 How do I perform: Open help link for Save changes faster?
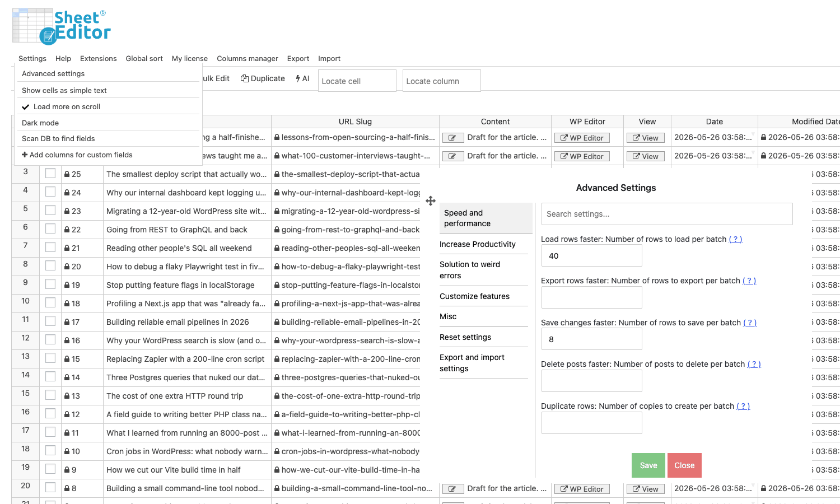(x=750, y=323)
